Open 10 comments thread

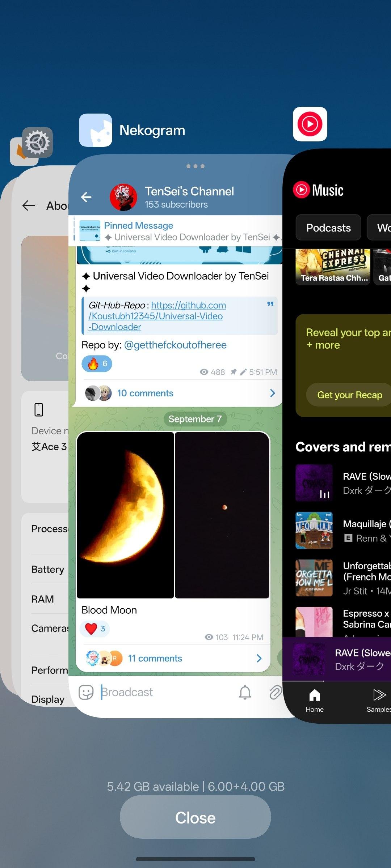(145, 393)
